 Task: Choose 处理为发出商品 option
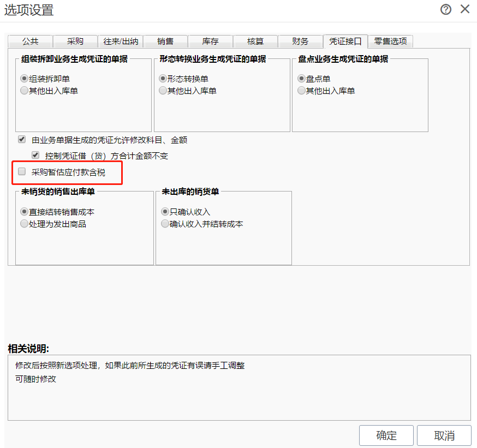[x=25, y=224]
